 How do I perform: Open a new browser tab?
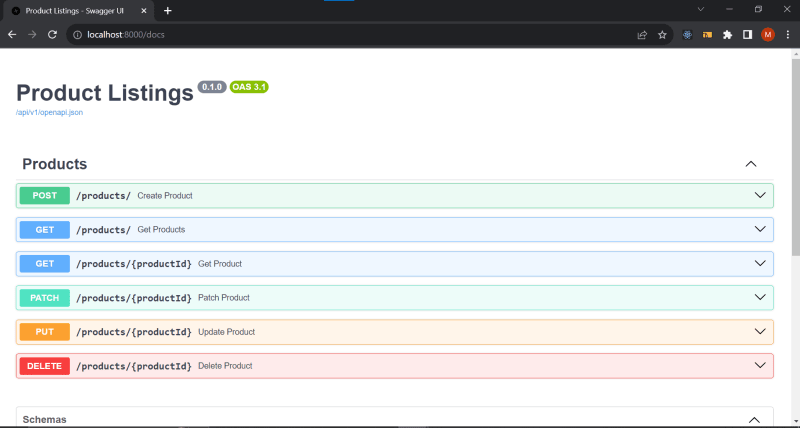[x=167, y=11]
